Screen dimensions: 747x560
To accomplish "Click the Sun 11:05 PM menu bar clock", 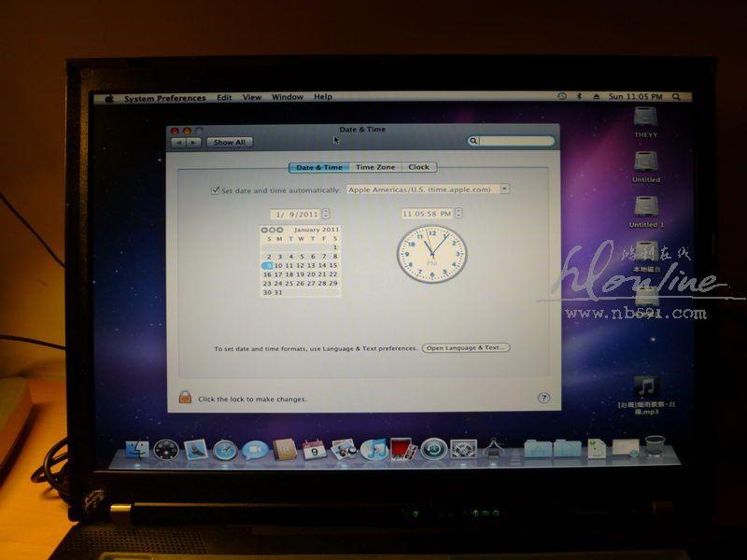I will tap(635, 97).
